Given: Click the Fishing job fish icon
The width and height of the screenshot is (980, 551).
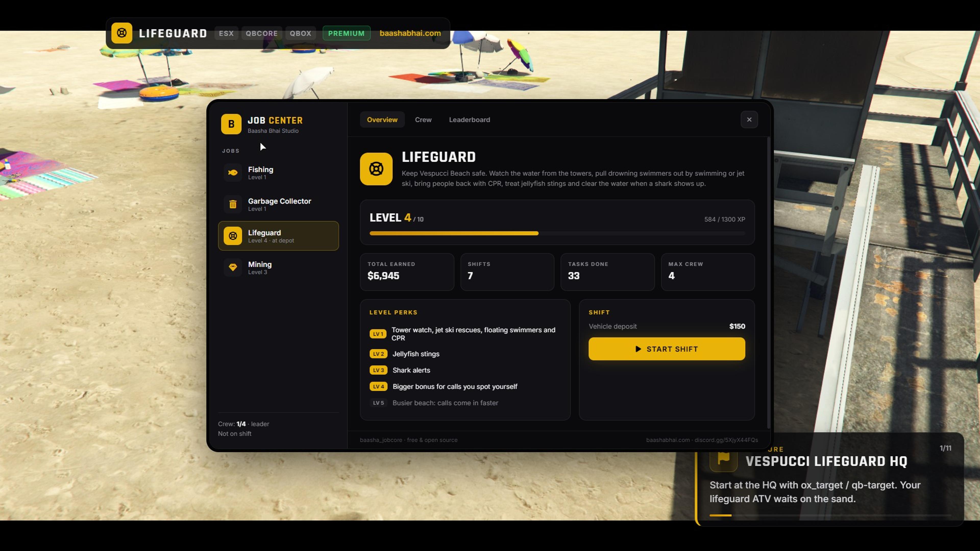Looking at the screenshot, I should point(233,173).
